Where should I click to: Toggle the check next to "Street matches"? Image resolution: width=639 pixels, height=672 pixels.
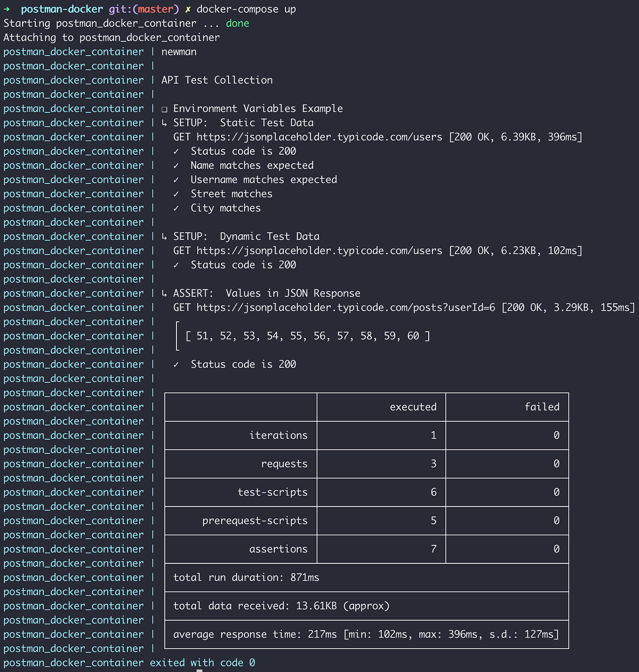point(176,194)
